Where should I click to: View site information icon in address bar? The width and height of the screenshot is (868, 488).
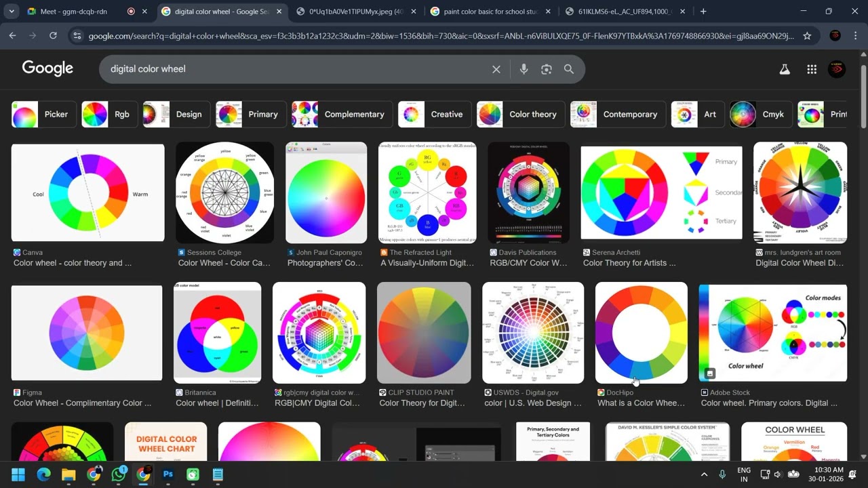click(x=77, y=36)
